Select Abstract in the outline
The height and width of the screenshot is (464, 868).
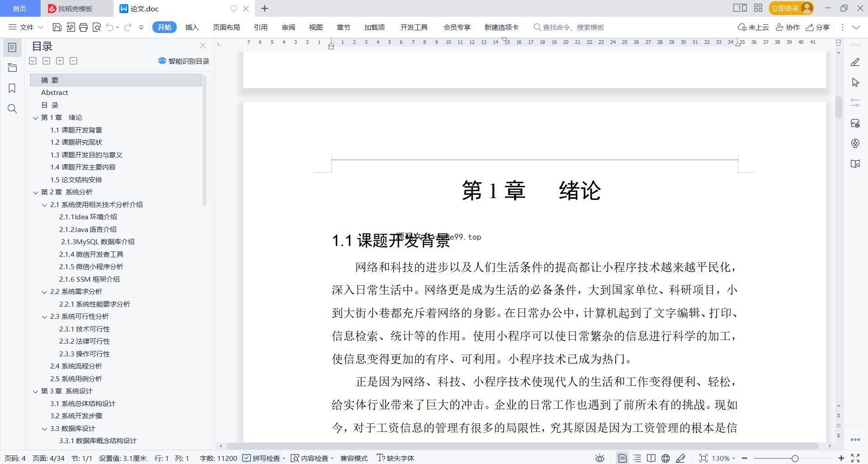[x=54, y=93]
